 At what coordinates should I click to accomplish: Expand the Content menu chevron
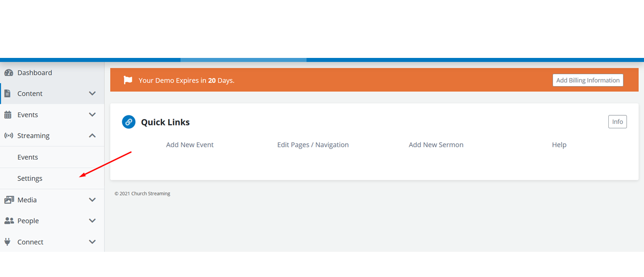tap(92, 94)
